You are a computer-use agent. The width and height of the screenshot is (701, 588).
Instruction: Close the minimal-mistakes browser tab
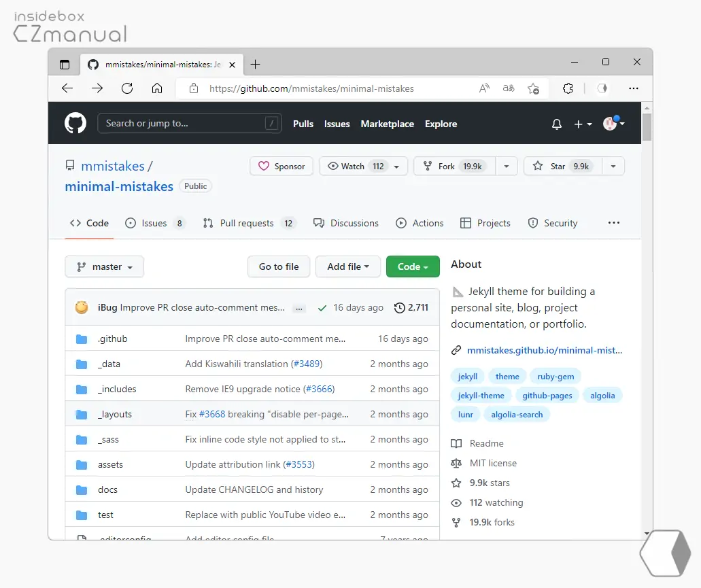point(232,65)
